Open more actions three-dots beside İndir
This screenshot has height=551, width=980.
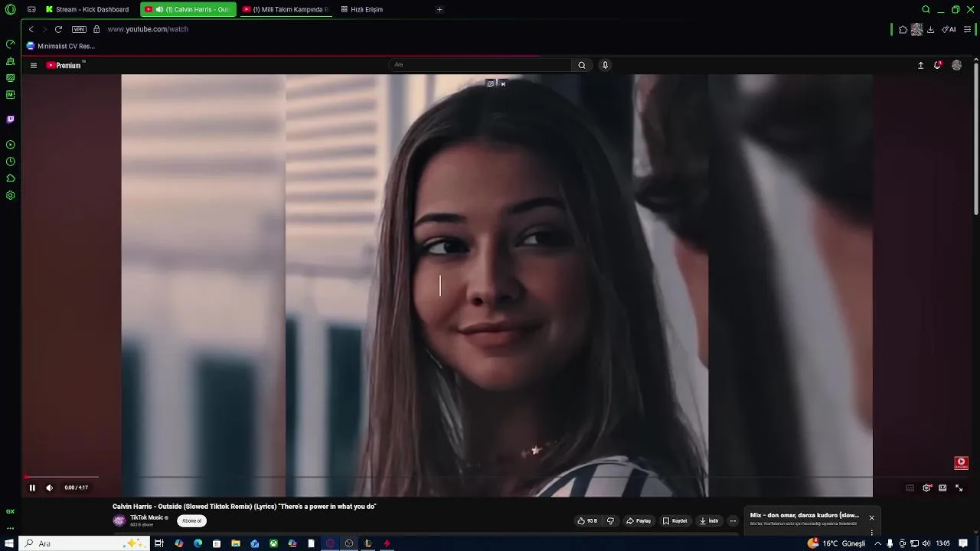pyautogui.click(x=733, y=520)
